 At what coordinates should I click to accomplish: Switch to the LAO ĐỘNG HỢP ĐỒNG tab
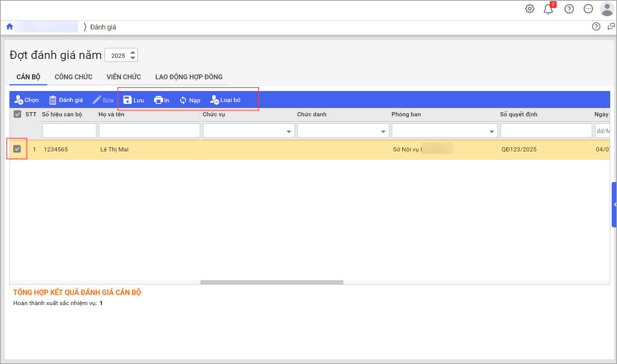point(189,77)
